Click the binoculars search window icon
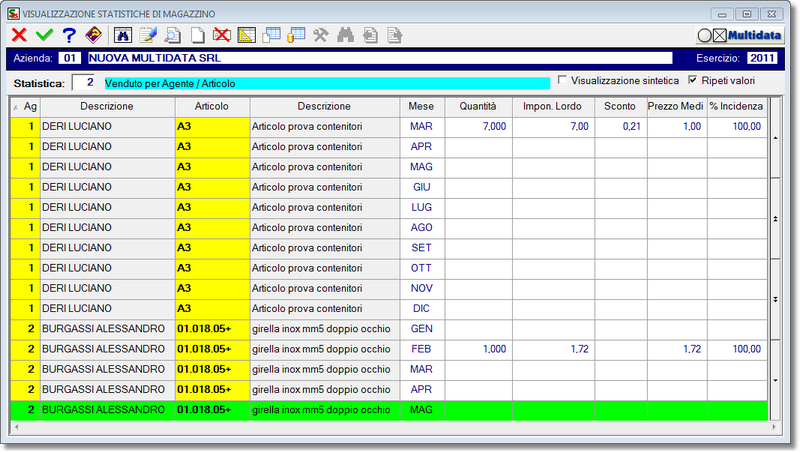 (x=123, y=35)
